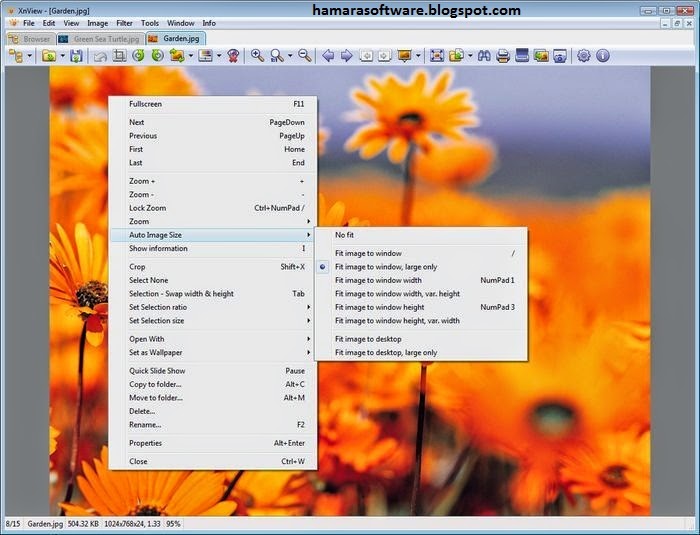Open dropdown arrow beside Open folder icon
Screen dimensions: 700x535
click(x=62, y=56)
